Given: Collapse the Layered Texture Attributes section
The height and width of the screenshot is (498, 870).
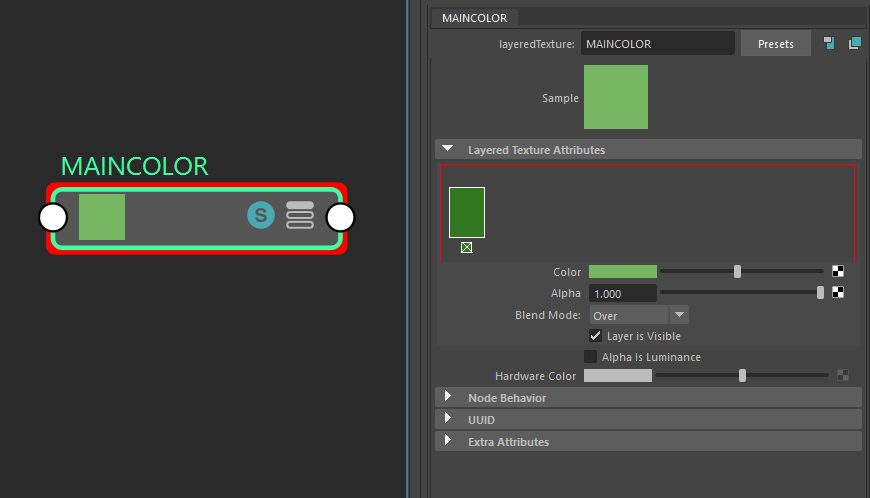Looking at the screenshot, I should pyautogui.click(x=448, y=149).
